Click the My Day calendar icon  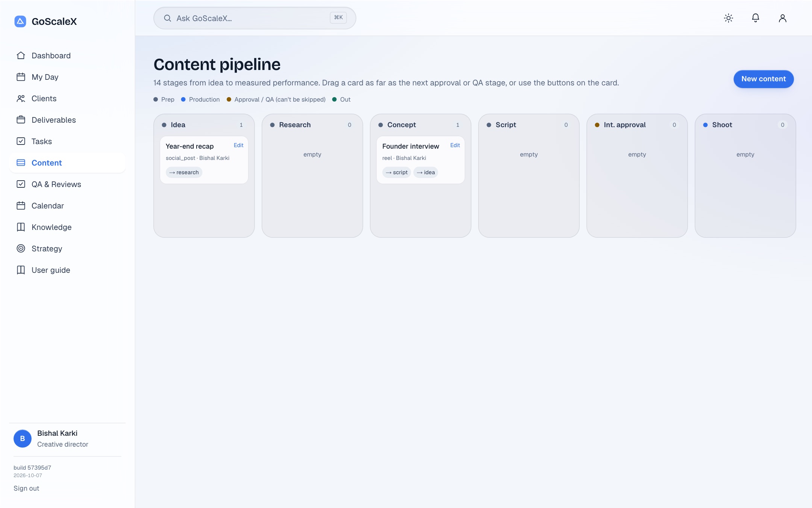click(21, 77)
